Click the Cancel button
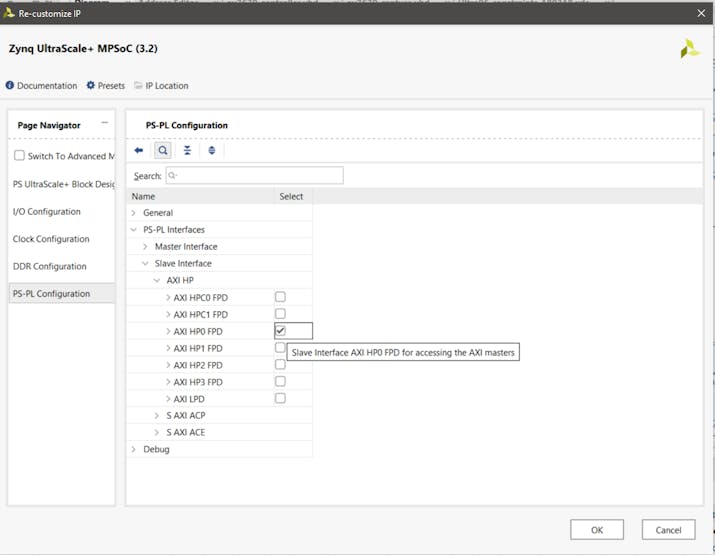The height and width of the screenshot is (555, 715). pos(668,530)
